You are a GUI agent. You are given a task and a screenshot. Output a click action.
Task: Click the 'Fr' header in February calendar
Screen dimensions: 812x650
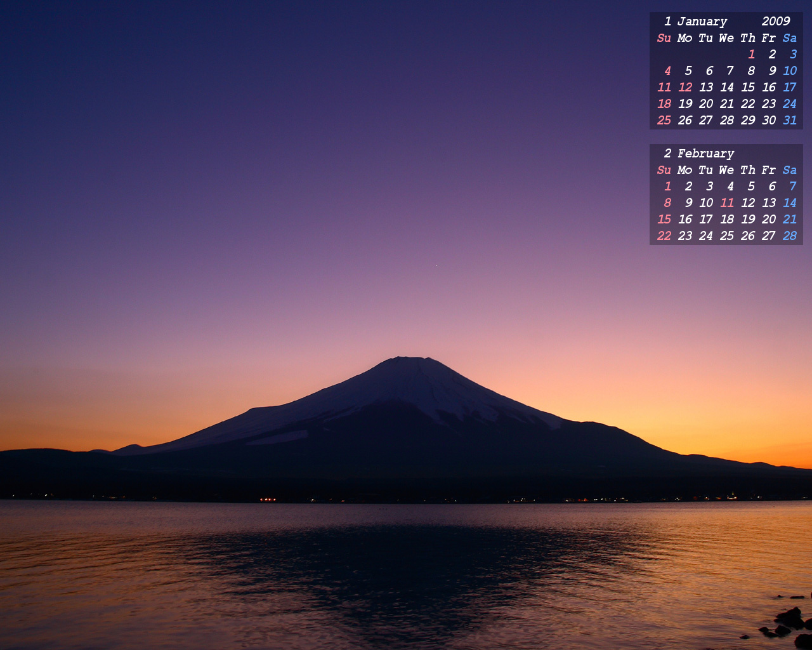coord(769,170)
